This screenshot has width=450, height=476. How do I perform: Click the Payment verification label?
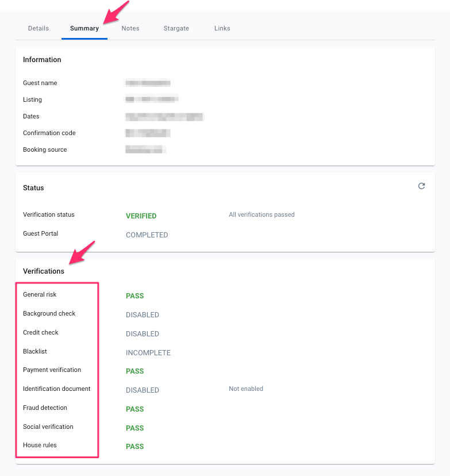(52, 370)
